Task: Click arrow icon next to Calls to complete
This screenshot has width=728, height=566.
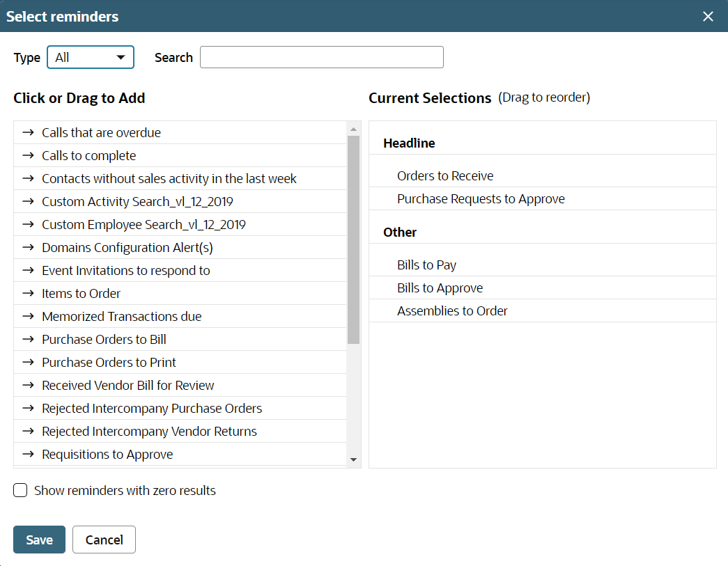Action: 28,155
